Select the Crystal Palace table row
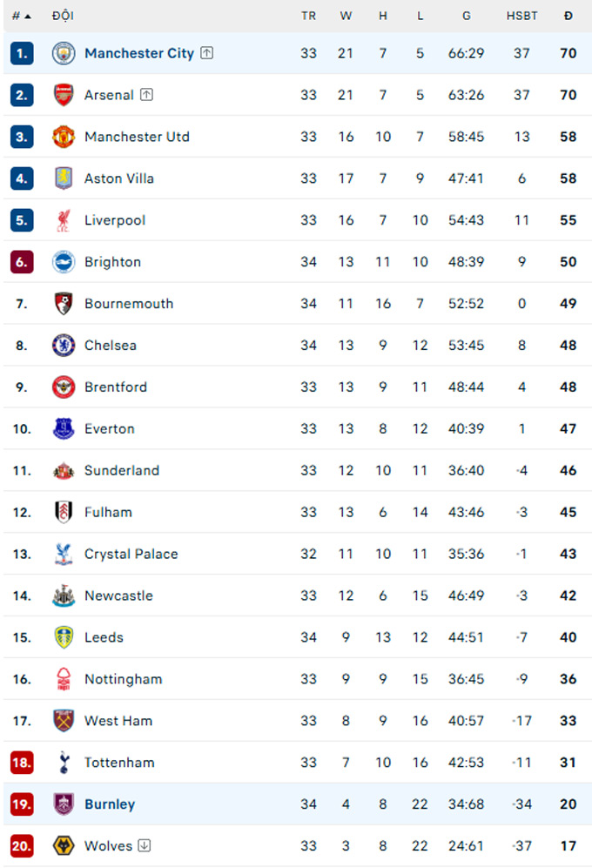Viewport: 592px width, 868px height. coord(296,555)
